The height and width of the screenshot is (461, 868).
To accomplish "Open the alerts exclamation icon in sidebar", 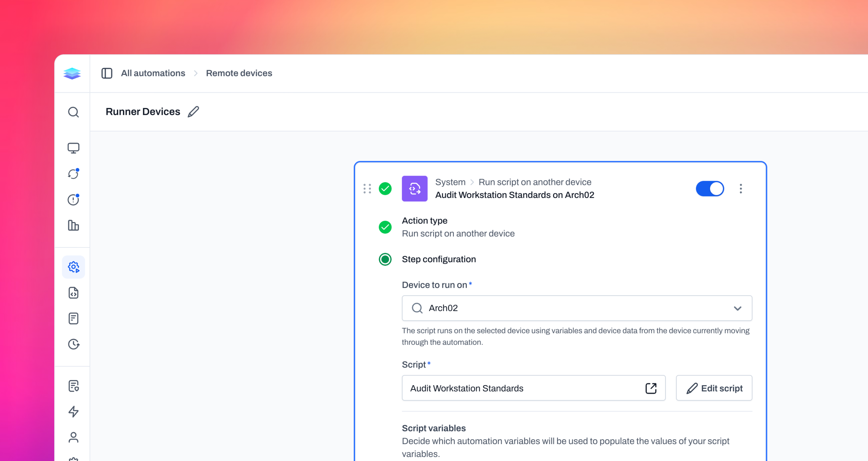I will click(74, 200).
